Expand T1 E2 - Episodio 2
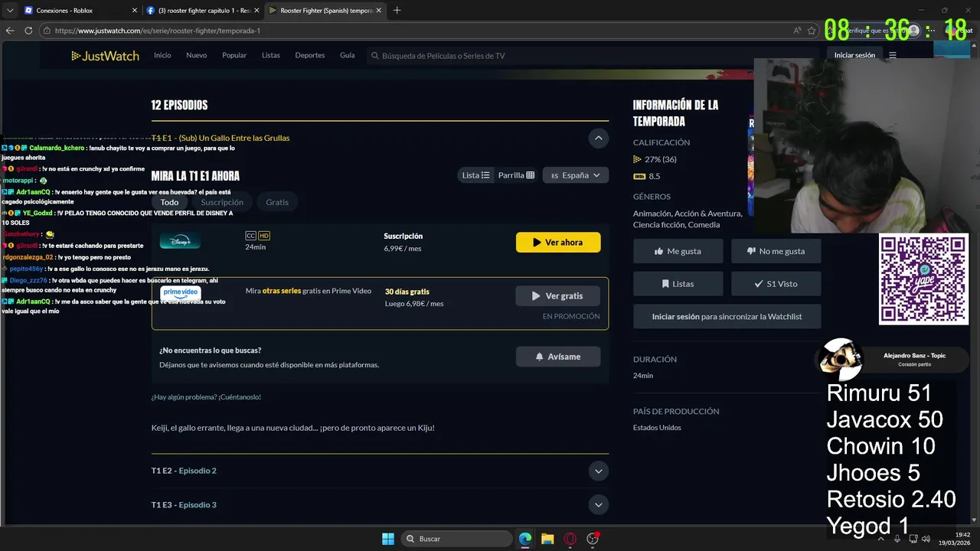 tap(599, 471)
